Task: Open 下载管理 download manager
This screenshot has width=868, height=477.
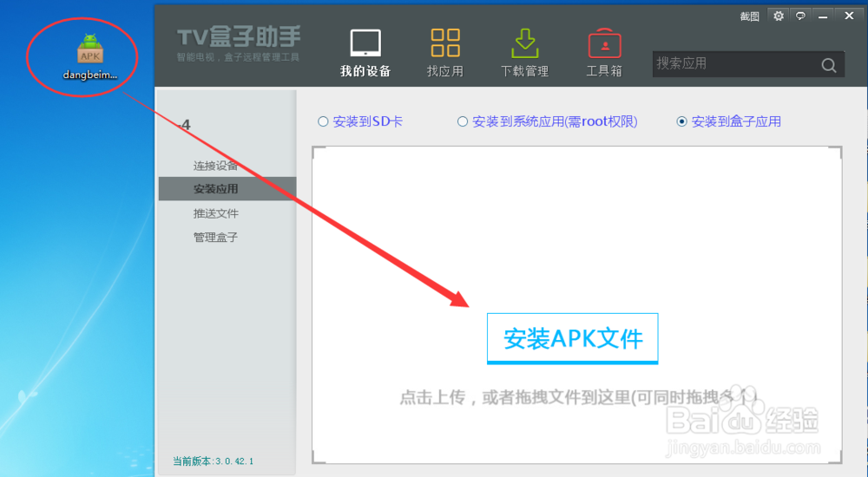Action: click(524, 53)
